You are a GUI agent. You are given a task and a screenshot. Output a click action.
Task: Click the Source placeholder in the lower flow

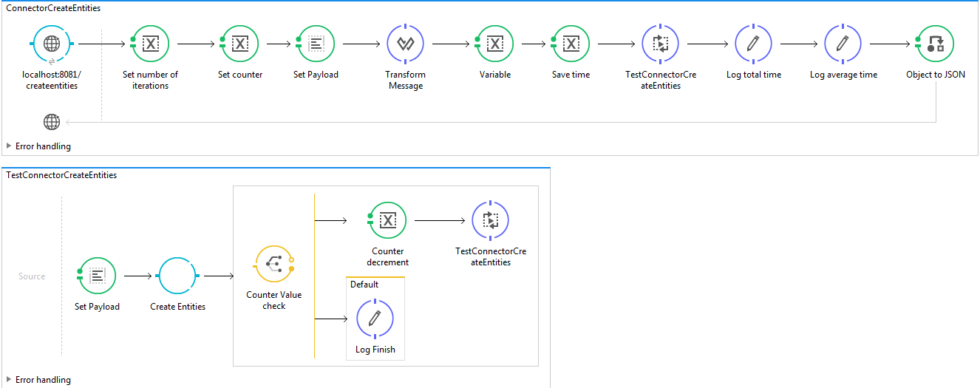point(32,276)
